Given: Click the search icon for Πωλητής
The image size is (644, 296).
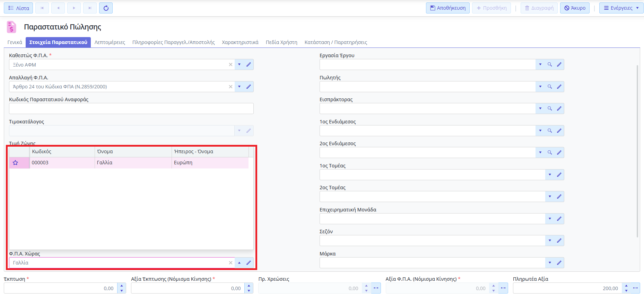Looking at the screenshot, I should [550, 87].
